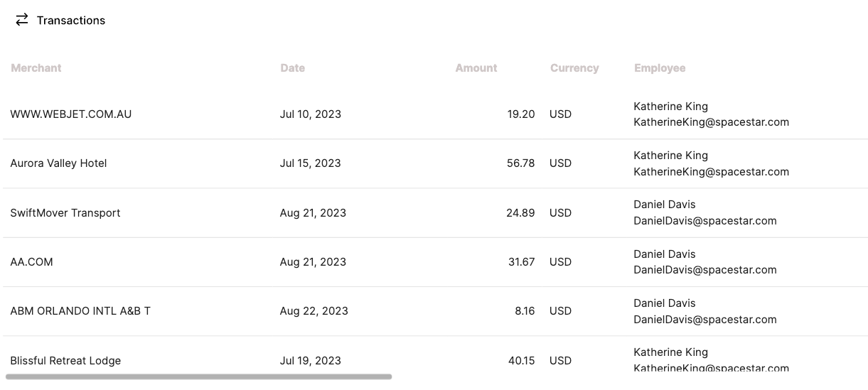Sort by the Date column header

tap(292, 68)
